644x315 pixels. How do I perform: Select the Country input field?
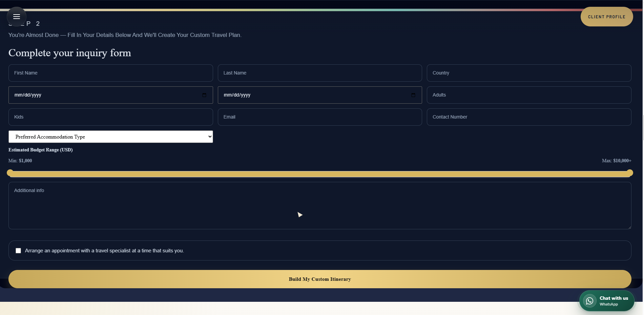pyautogui.click(x=529, y=73)
